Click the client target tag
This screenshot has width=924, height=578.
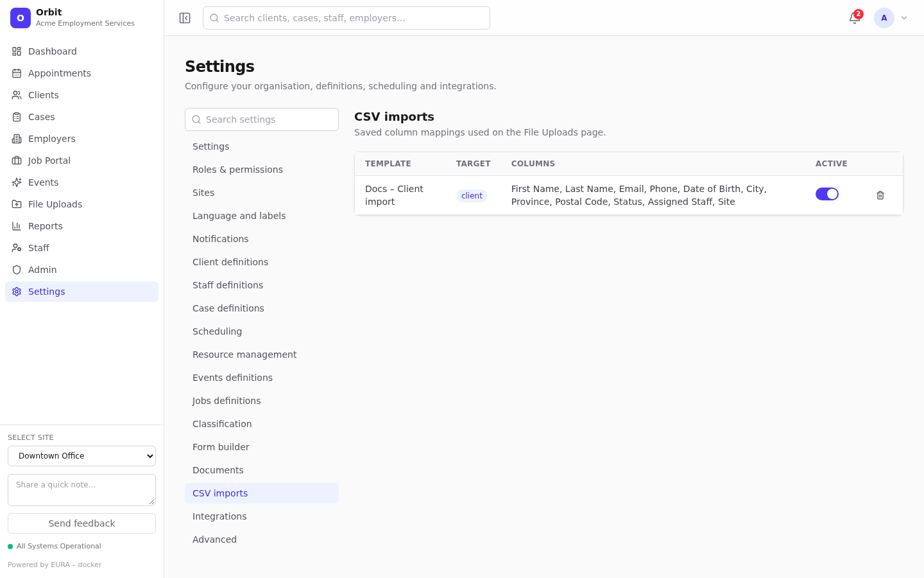coord(472,196)
